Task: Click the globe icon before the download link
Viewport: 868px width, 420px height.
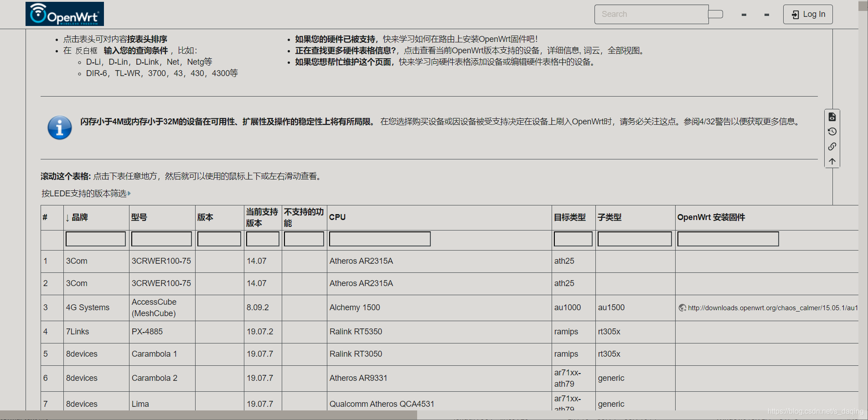Action: point(682,308)
